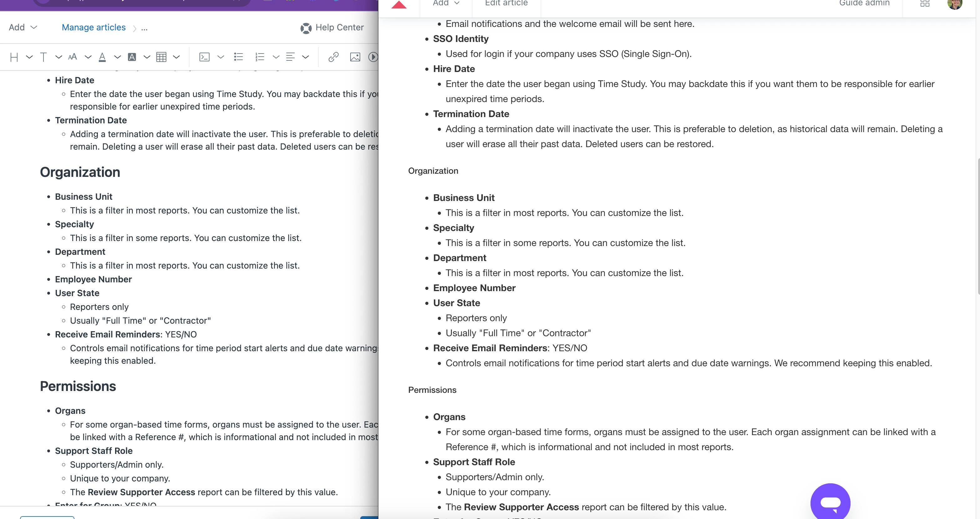Click the text alignment icon
The height and width of the screenshot is (519, 980).
click(x=290, y=57)
